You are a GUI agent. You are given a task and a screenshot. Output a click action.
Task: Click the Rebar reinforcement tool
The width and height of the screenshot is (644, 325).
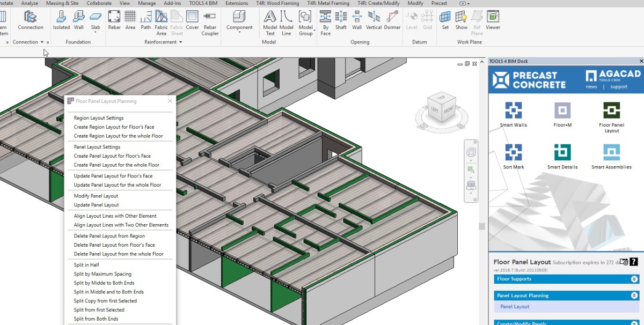114,20
